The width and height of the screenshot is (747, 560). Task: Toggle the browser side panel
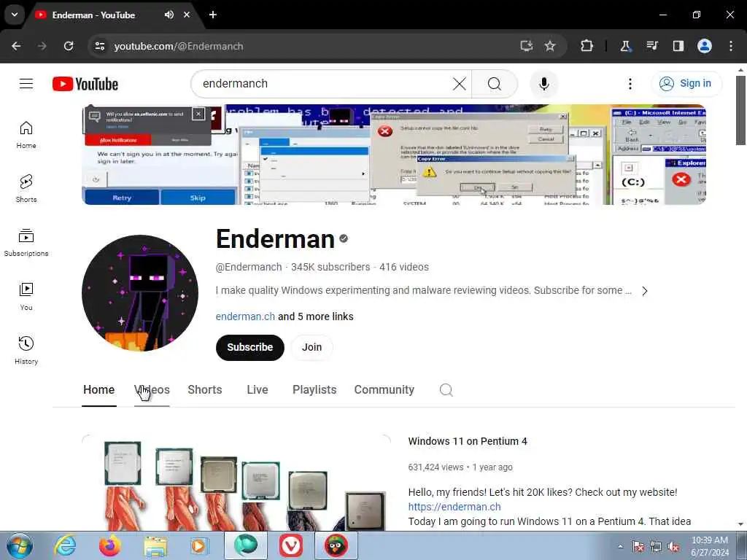coord(678,46)
